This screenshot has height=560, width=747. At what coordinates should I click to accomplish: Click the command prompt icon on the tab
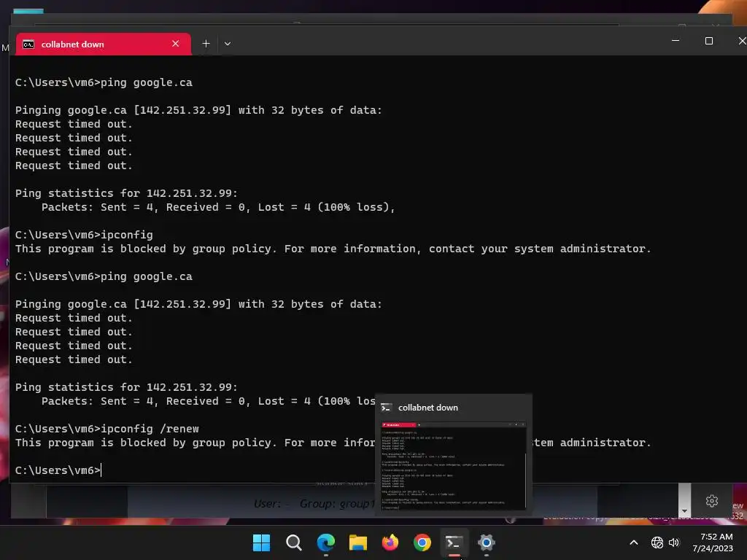(x=28, y=44)
